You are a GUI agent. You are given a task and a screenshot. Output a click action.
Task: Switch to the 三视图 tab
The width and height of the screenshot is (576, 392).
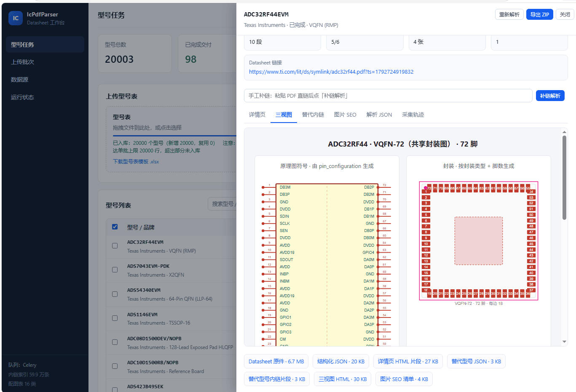point(284,115)
